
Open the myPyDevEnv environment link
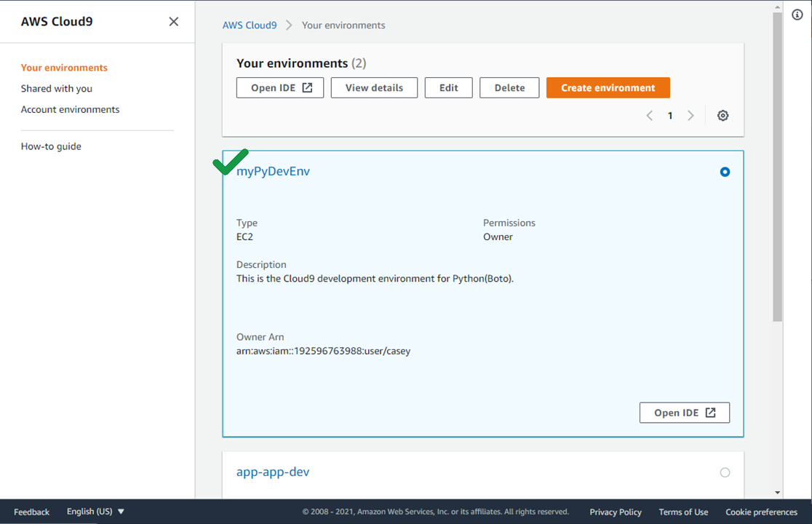pyautogui.click(x=273, y=171)
